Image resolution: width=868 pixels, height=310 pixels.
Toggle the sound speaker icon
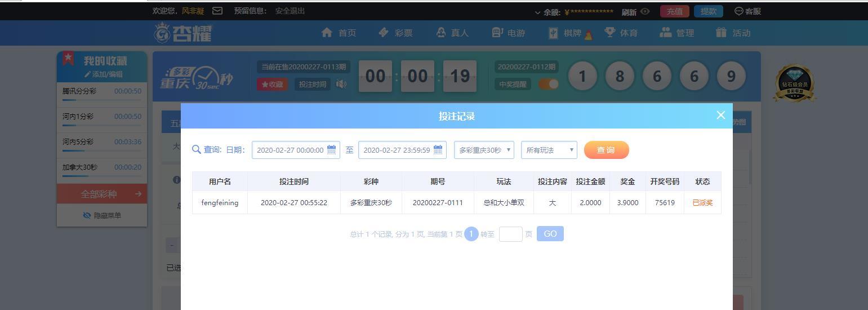click(341, 84)
